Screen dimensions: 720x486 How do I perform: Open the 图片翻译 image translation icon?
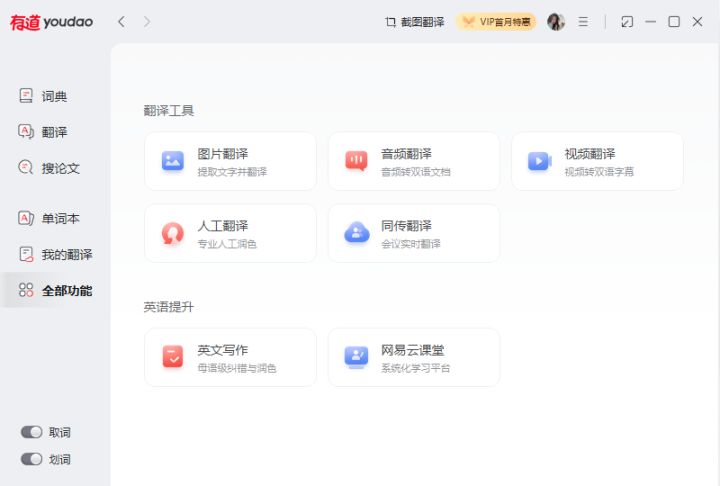tap(173, 161)
